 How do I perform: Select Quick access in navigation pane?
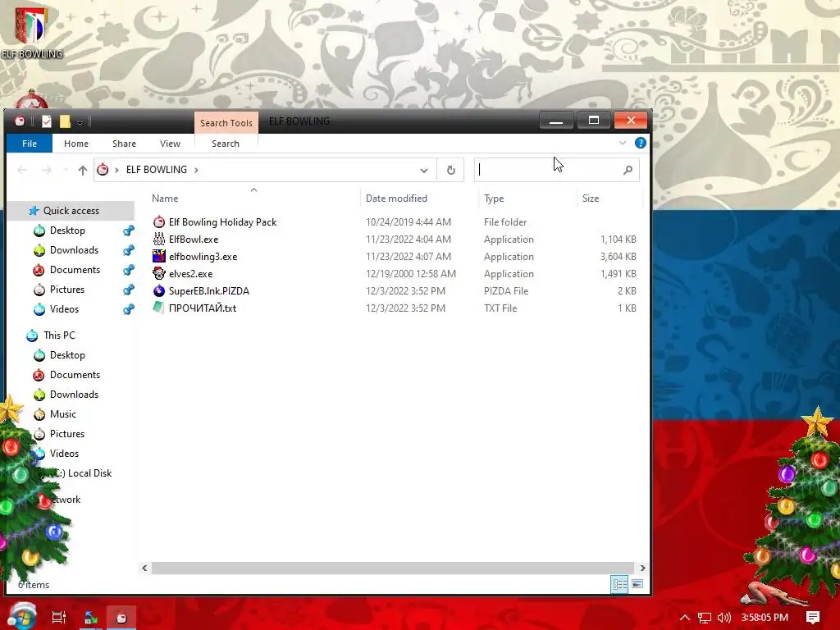[71, 211]
